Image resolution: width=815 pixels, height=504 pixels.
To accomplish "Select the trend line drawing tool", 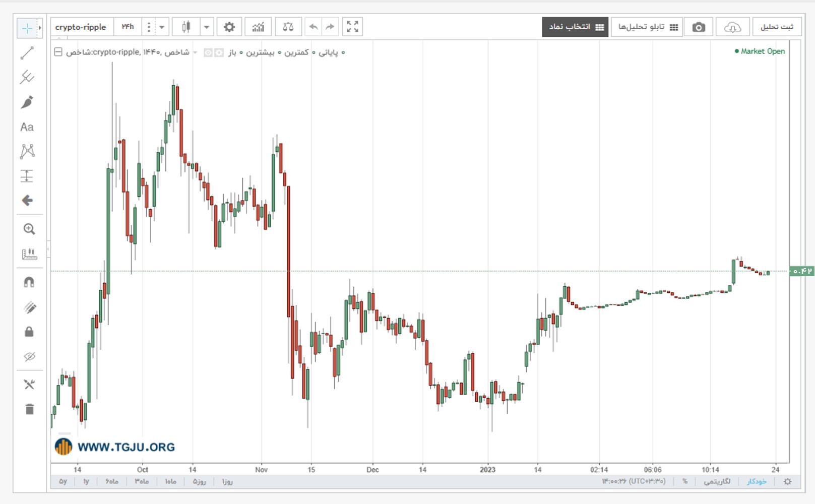I will (x=27, y=52).
